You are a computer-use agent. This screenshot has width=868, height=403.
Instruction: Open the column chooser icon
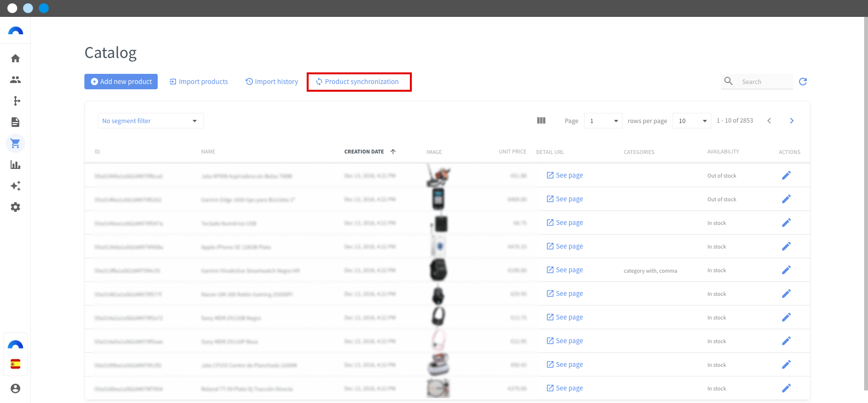541,121
